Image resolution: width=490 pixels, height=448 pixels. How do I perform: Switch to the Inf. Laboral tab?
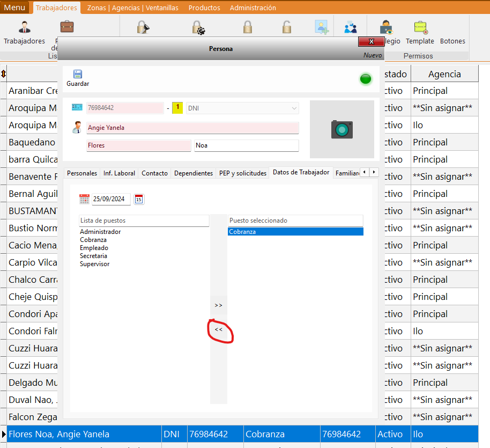coord(119,173)
